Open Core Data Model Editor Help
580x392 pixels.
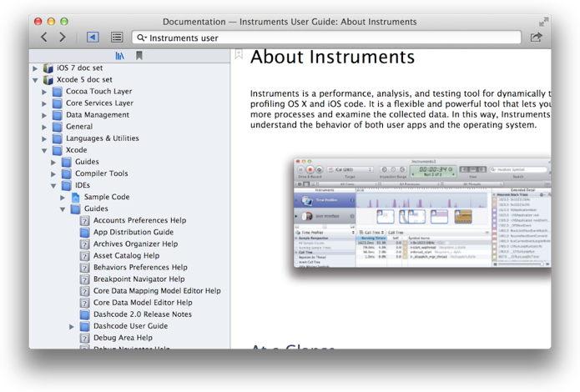(x=143, y=303)
